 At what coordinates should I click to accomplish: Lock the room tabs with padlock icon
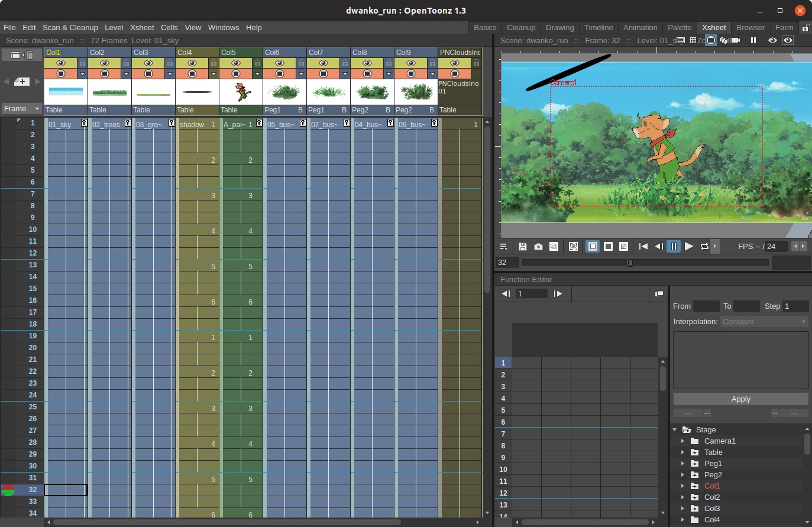pyautogui.click(x=805, y=28)
